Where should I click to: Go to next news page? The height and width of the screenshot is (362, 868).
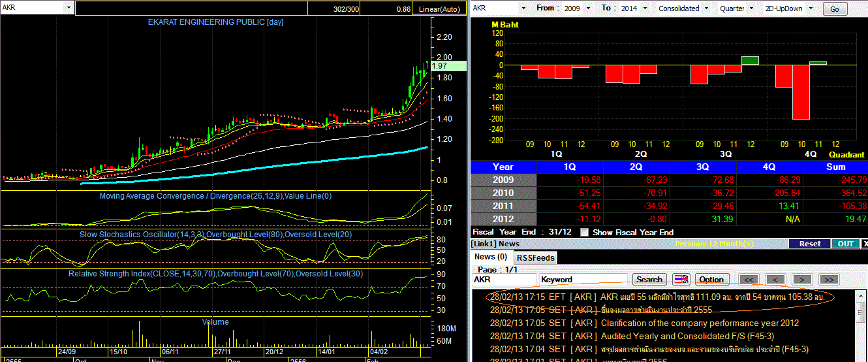click(x=801, y=280)
